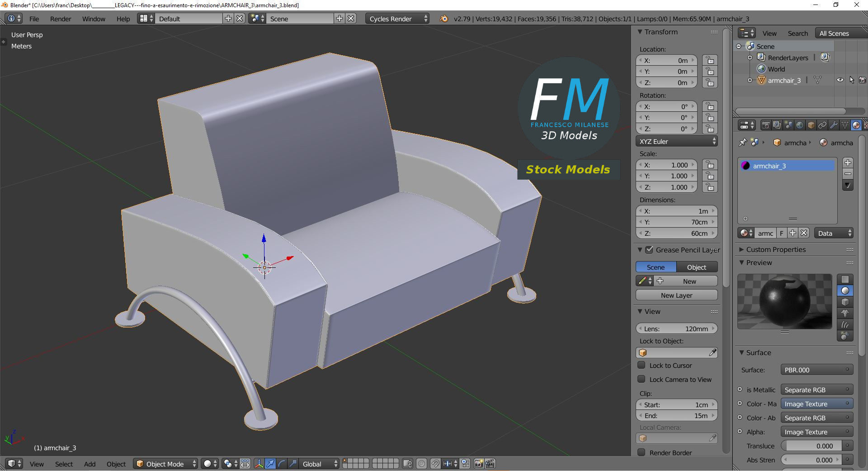The height and width of the screenshot is (471, 868).
Task: Open the Object properties tab (orange cube)
Action: (x=811, y=125)
